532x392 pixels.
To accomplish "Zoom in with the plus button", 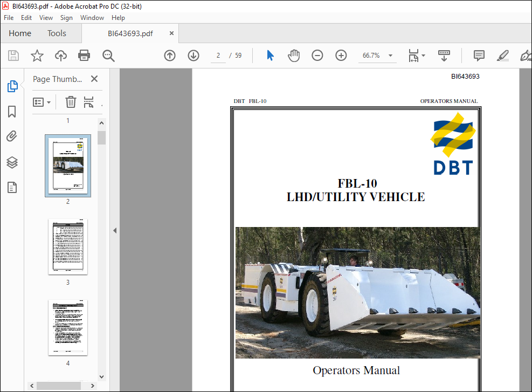I will (x=341, y=56).
